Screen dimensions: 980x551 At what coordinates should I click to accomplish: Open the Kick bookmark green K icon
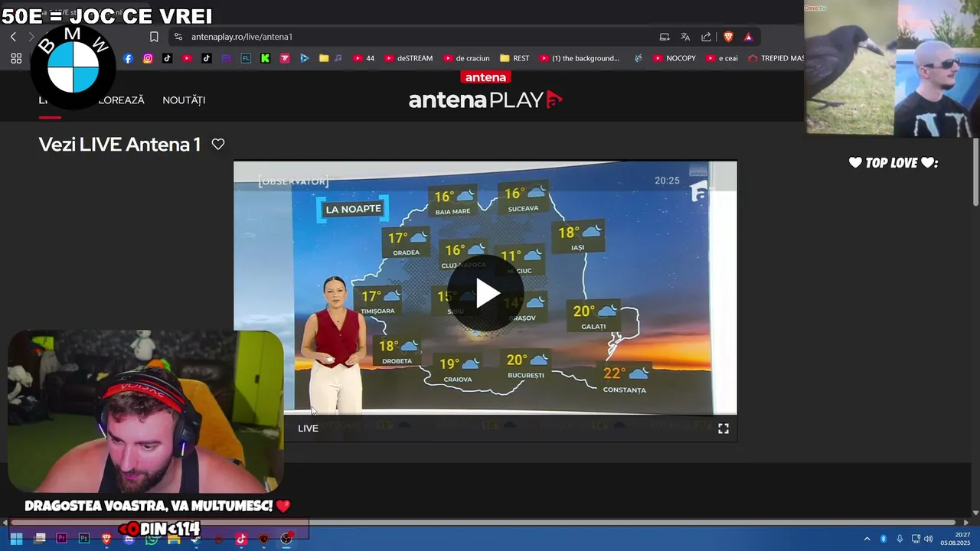click(265, 58)
